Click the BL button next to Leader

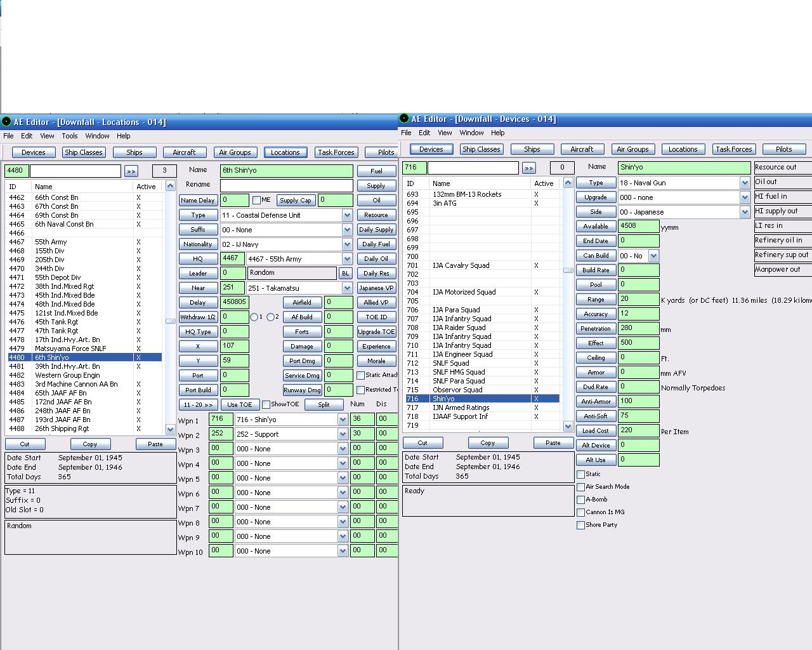346,274
